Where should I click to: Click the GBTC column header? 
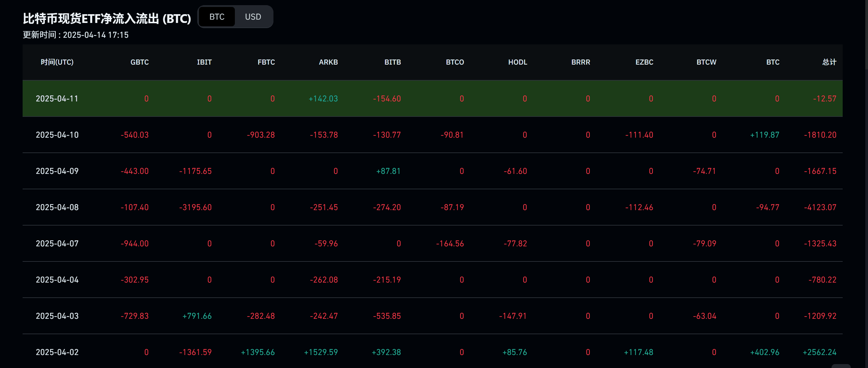pyautogui.click(x=140, y=62)
